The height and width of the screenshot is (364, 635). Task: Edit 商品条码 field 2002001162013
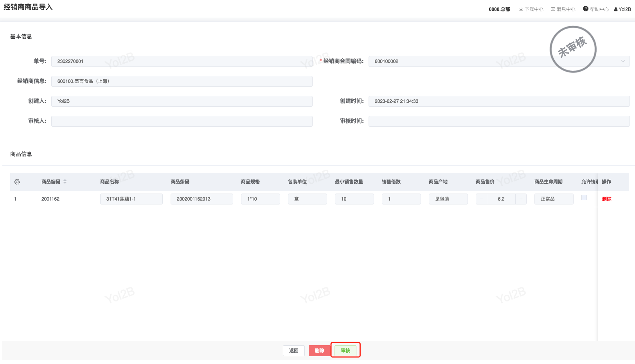click(202, 199)
